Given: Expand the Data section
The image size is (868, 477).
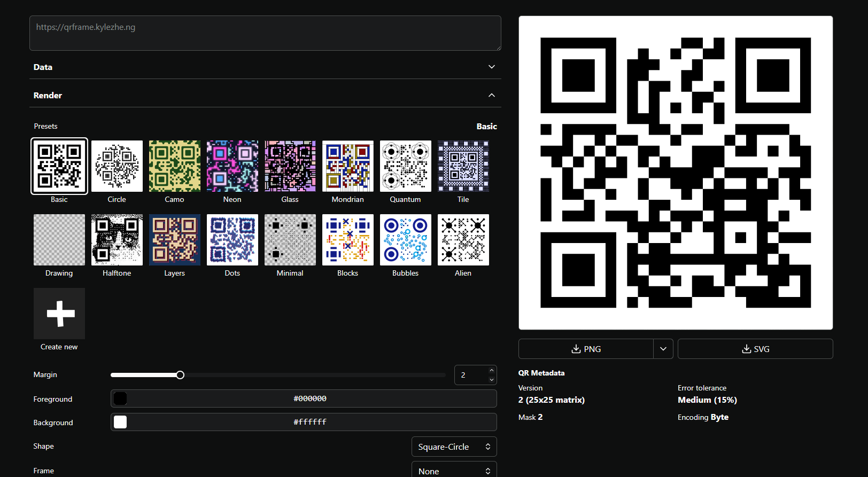Looking at the screenshot, I should pyautogui.click(x=265, y=67).
